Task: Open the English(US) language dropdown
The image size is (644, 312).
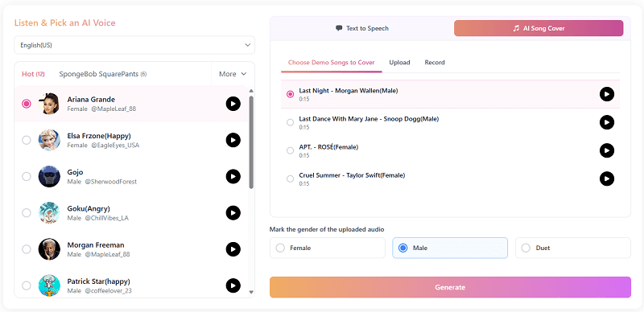Action: click(x=134, y=45)
